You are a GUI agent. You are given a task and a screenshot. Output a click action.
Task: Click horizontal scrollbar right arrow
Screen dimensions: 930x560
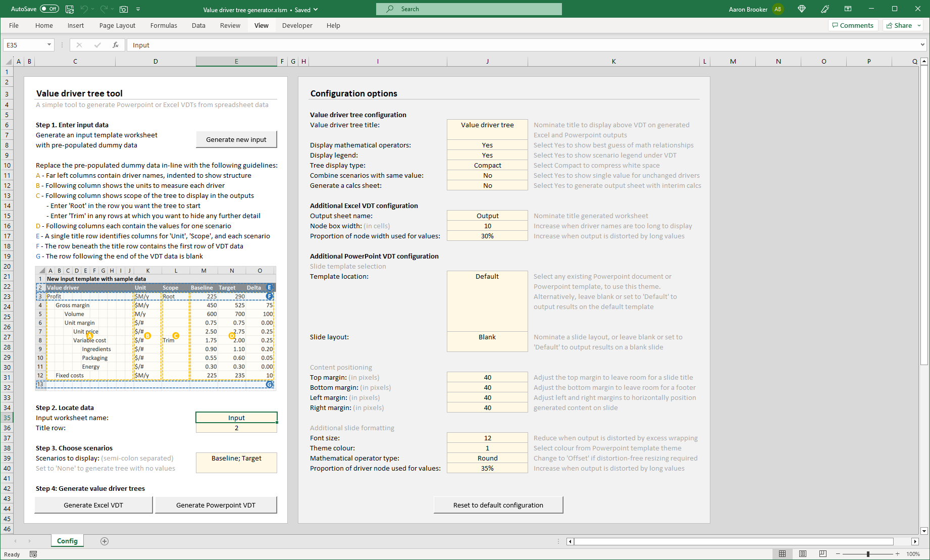pyautogui.click(x=915, y=541)
